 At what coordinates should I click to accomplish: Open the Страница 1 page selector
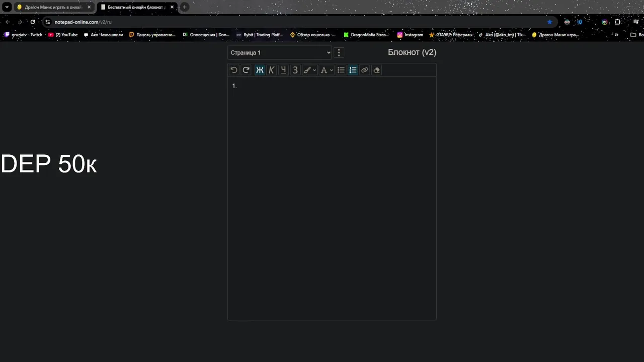pyautogui.click(x=280, y=52)
